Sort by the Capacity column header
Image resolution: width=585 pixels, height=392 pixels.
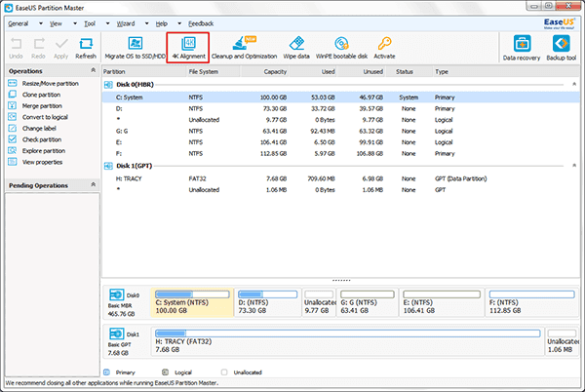pos(264,71)
